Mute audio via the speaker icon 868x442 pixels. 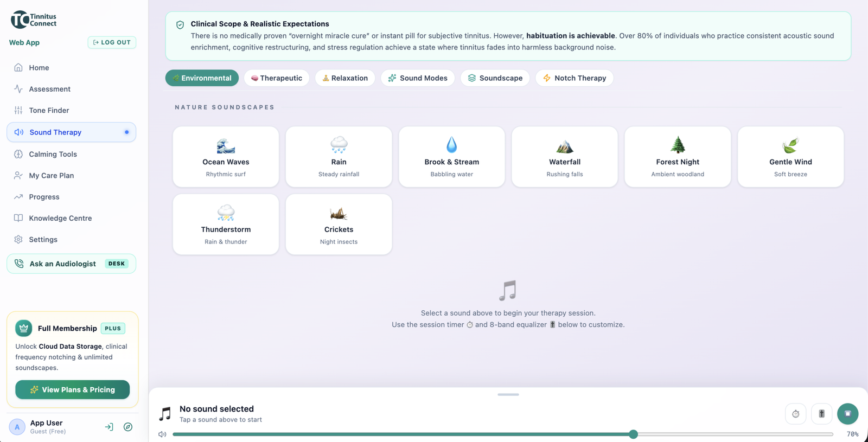[162, 434]
